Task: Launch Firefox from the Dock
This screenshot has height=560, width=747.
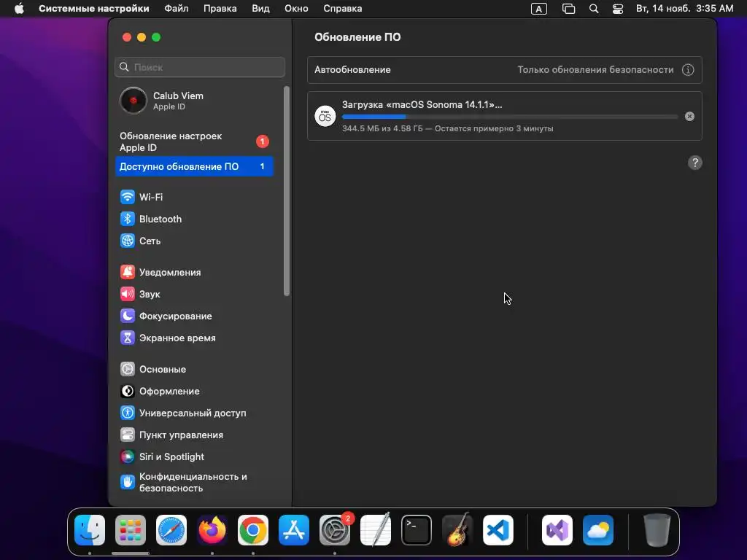Action: coord(212,530)
